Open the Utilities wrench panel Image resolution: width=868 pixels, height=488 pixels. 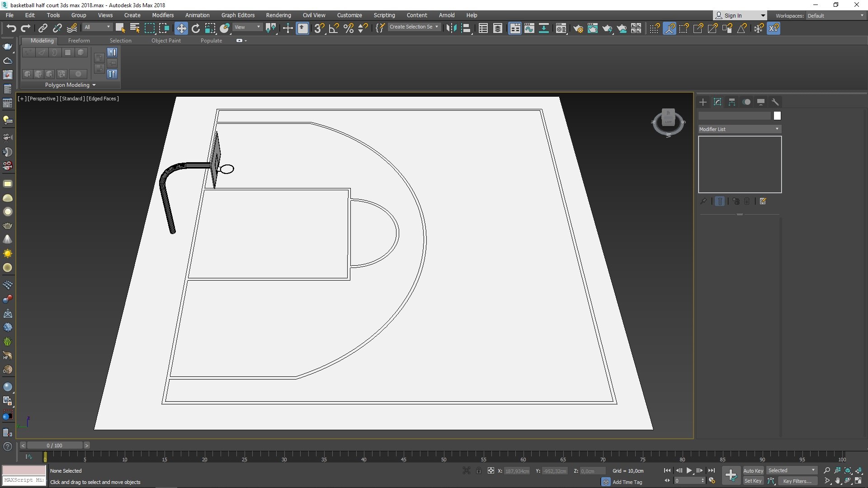pyautogui.click(x=775, y=102)
